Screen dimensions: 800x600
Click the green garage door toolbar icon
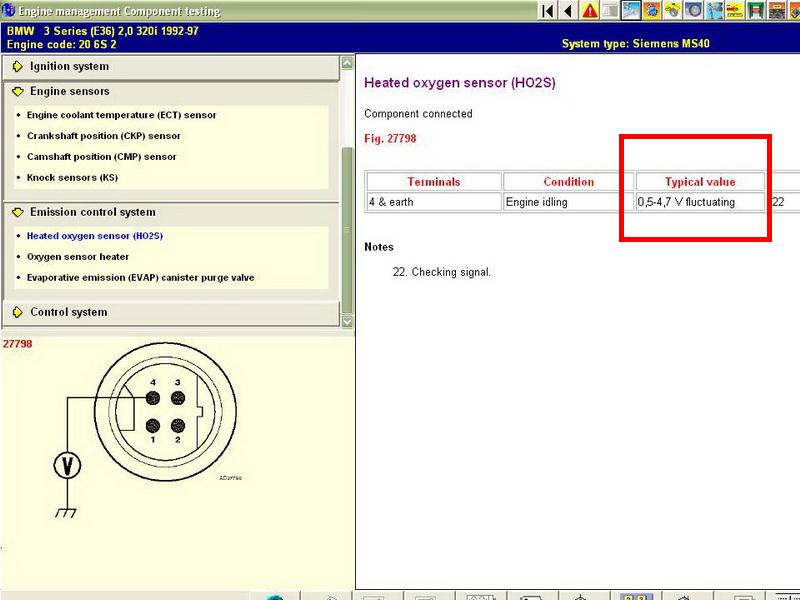click(757, 11)
